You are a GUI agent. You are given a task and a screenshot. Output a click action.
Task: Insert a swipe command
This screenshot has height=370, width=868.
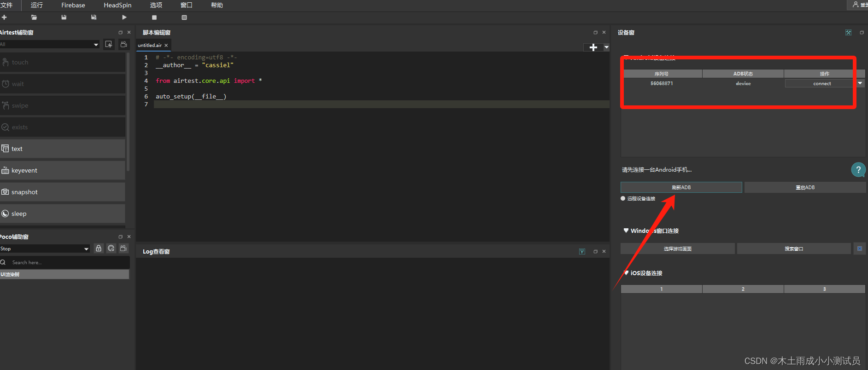[x=62, y=105]
